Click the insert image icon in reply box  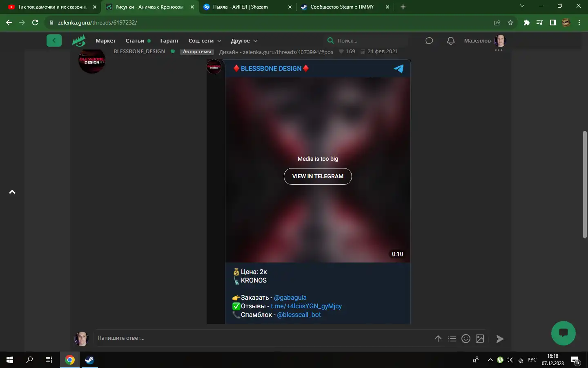(480, 339)
